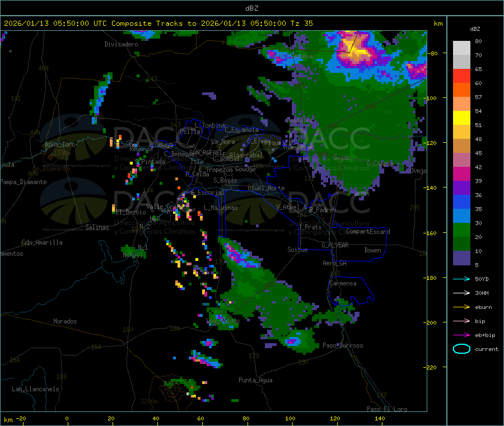Screen dimensions: 504x426
Task: Click the cyan 'current' ellipse symbol
Action: (x=461, y=349)
